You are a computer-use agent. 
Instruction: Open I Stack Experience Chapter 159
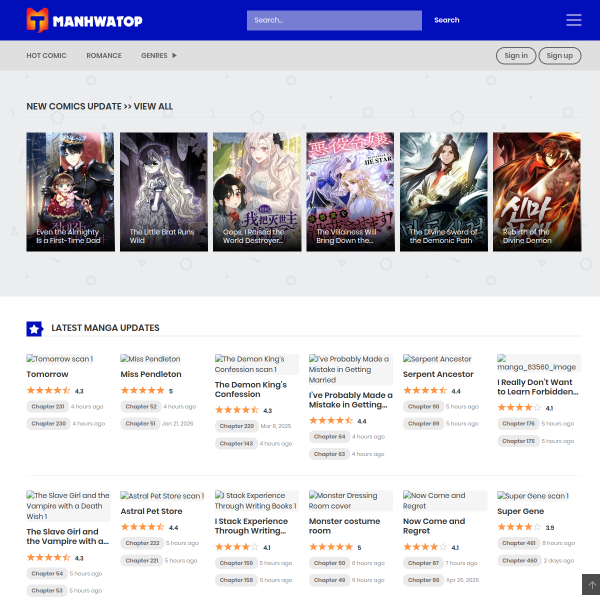point(236,563)
